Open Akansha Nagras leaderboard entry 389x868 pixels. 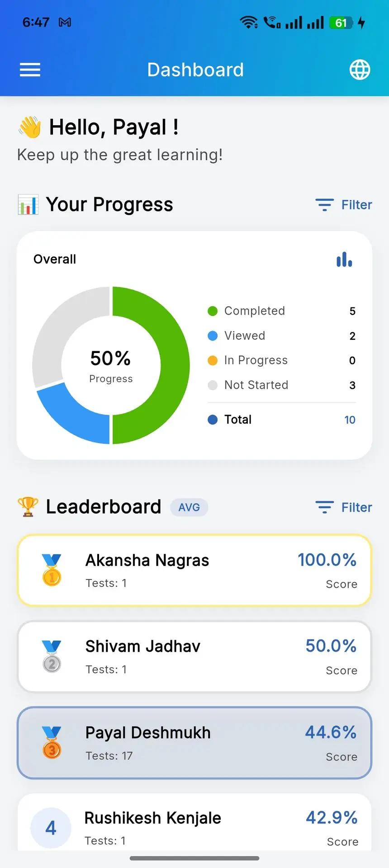194,570
